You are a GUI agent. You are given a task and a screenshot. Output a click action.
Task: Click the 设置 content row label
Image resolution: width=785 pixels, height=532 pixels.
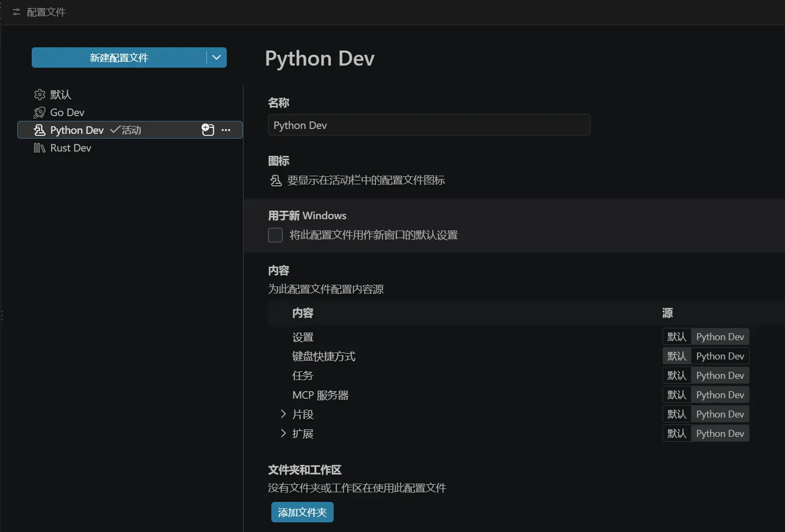[303, 337]
